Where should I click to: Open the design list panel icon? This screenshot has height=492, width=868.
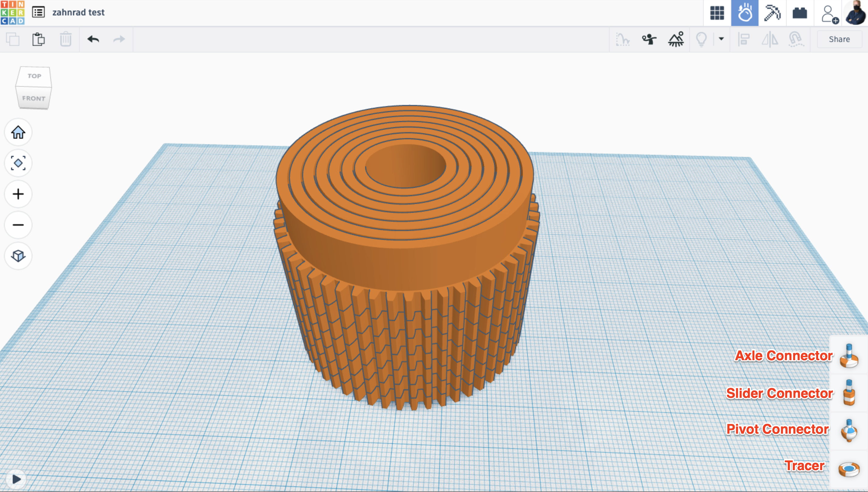pos(38,12)
